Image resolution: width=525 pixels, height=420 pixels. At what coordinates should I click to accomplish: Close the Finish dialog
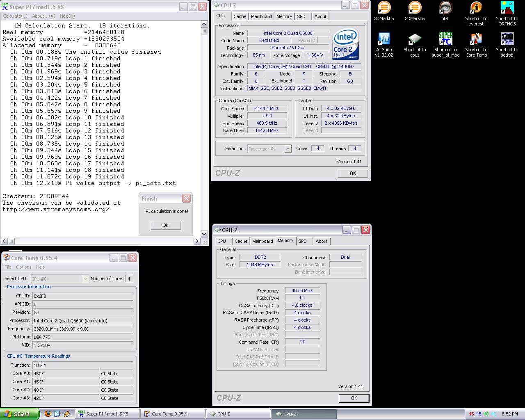coord(187,199)
